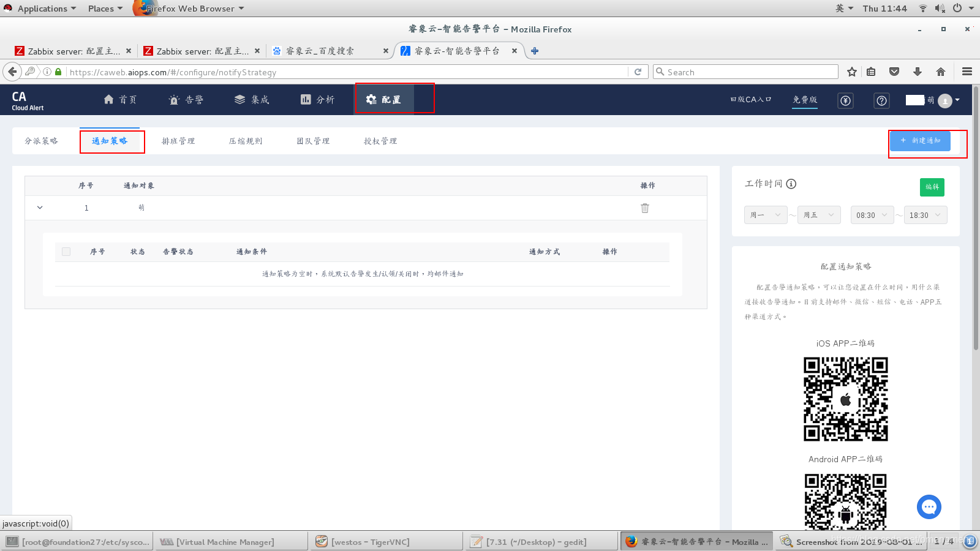The height and width of the screenshot is (551, 980).
Task: Open the Virtual Machine Manager taskbar item
Action: 230,542
